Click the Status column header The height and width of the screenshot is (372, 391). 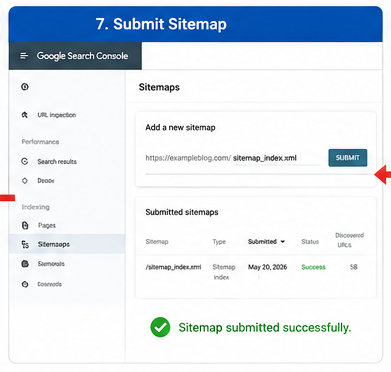pos(310,242)
